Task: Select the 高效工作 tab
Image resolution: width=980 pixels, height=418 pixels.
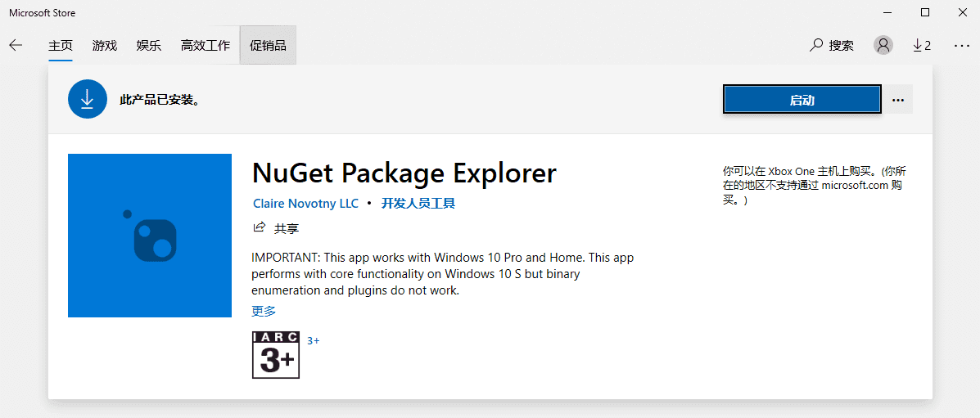Action: (205, 45)
